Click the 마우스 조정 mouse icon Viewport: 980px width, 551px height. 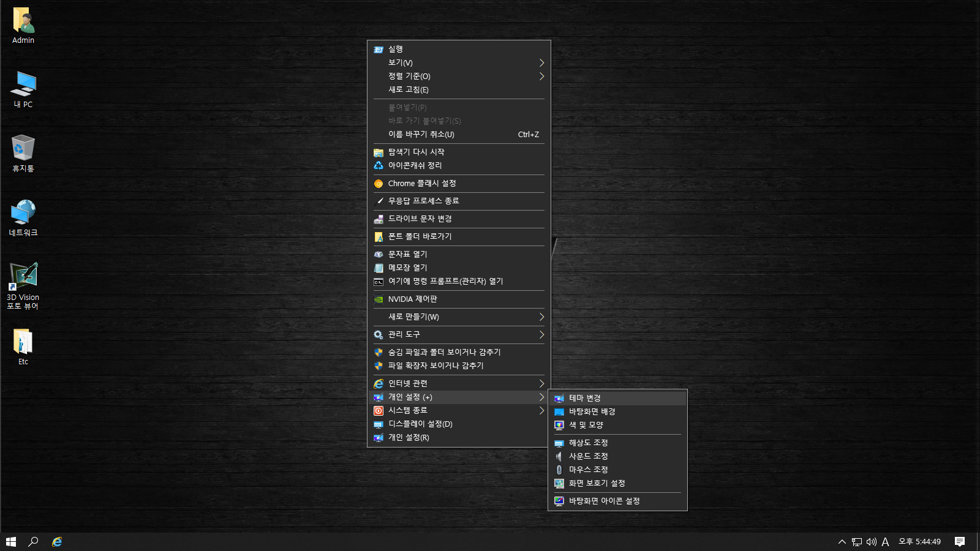pyautogui.click(x=559, y=470)
